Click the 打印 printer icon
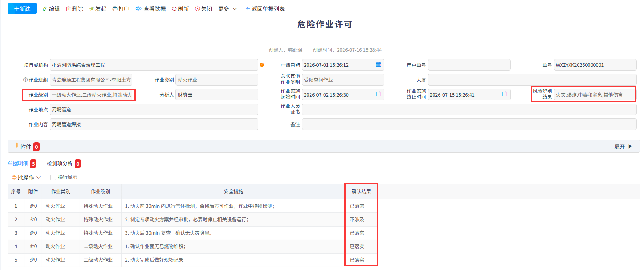This screenshot has width=644, height=270. (x=115, y=9)
